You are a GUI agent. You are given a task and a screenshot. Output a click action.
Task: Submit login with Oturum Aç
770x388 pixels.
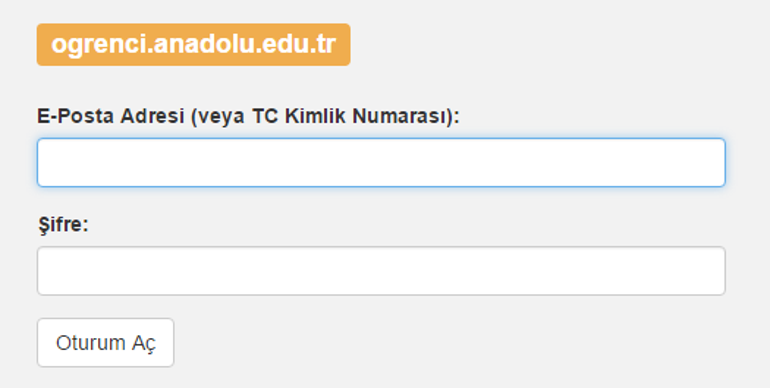tap(106, 342)
